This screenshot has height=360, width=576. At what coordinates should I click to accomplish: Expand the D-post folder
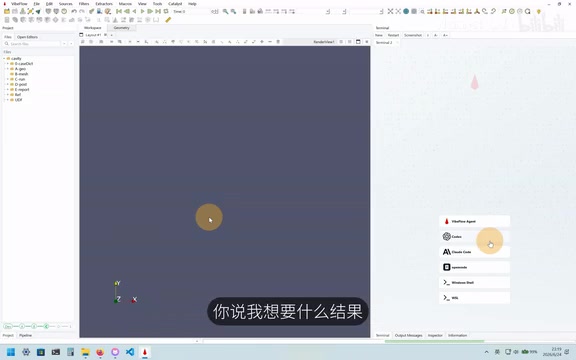[x=7, y=84]
